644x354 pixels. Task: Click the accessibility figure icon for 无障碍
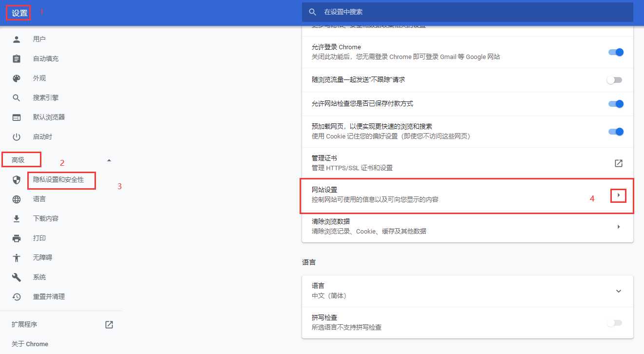17,257
